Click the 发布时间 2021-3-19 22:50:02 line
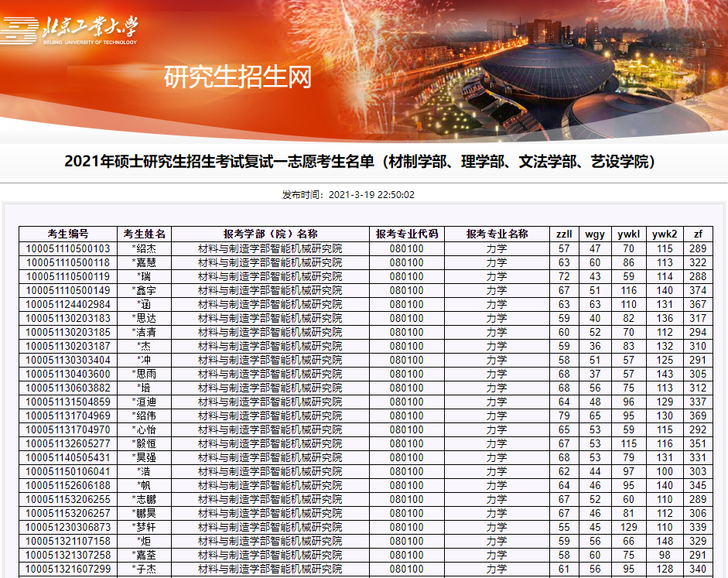The image size is (728, 578). [x=348, y=194]
